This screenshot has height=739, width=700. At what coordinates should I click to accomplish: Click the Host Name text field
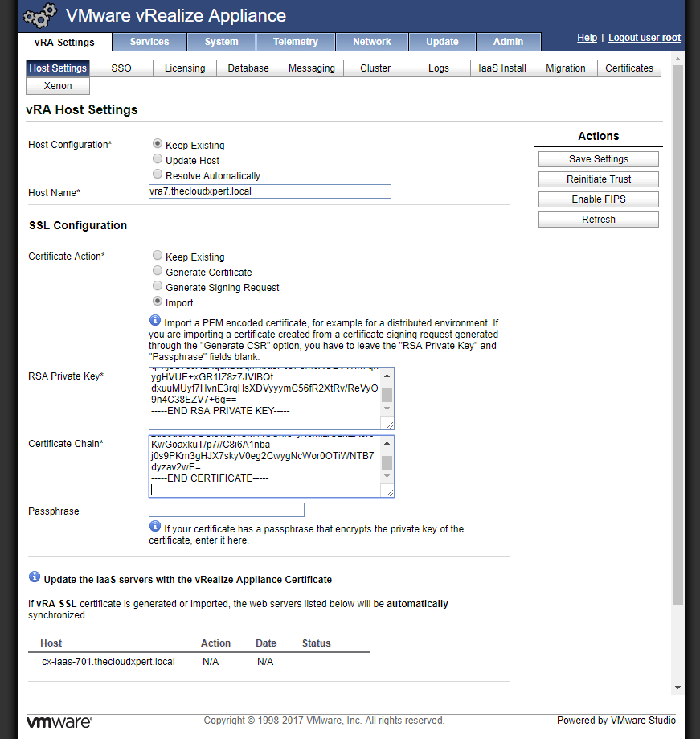[x=270, y=191]
